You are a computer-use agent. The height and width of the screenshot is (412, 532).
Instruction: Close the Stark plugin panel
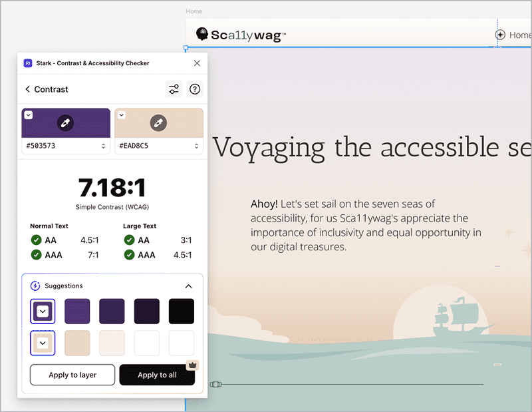197,63
